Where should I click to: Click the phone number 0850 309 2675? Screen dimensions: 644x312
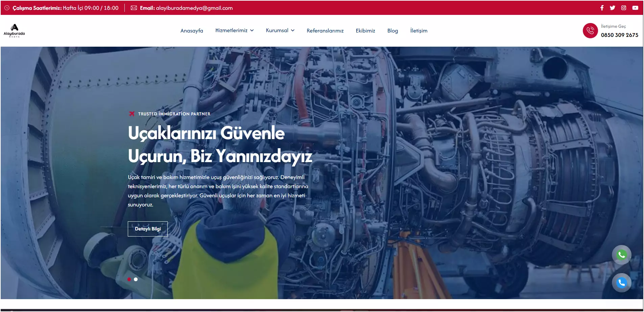619,35
